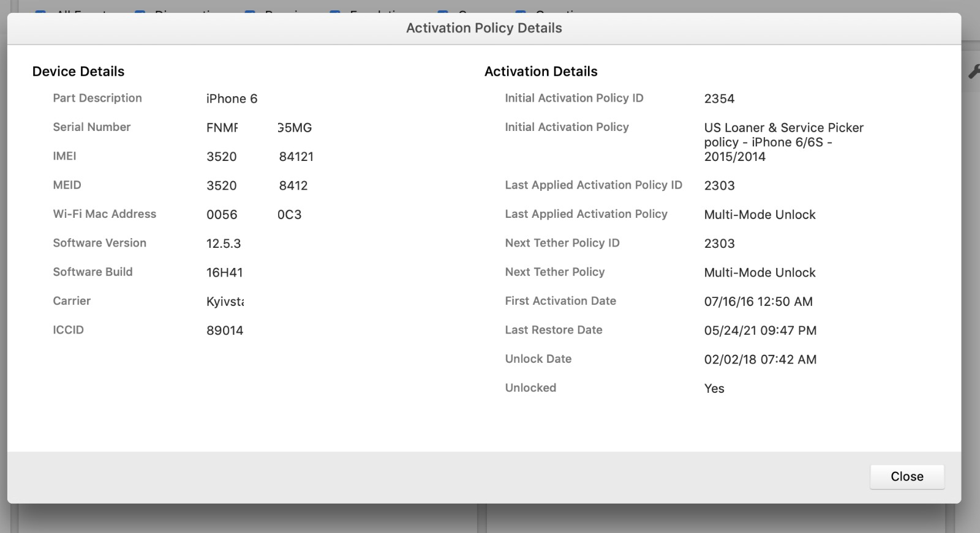Click the 'Part Description' label
Screen dimensions: 980x533
point(97,98)
